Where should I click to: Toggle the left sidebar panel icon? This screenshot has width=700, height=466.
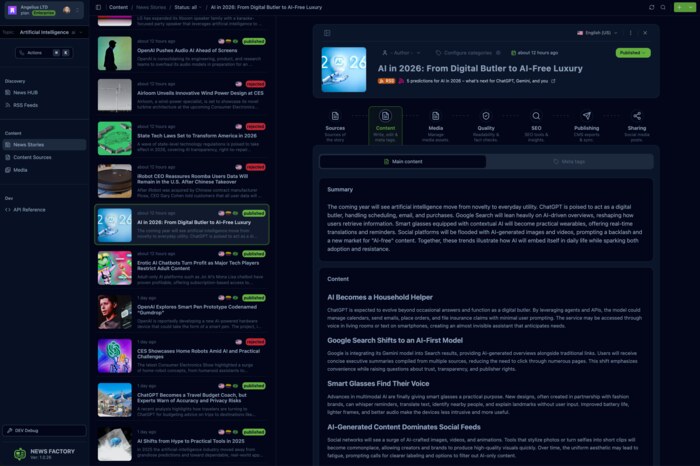click(x=98, y=7)
